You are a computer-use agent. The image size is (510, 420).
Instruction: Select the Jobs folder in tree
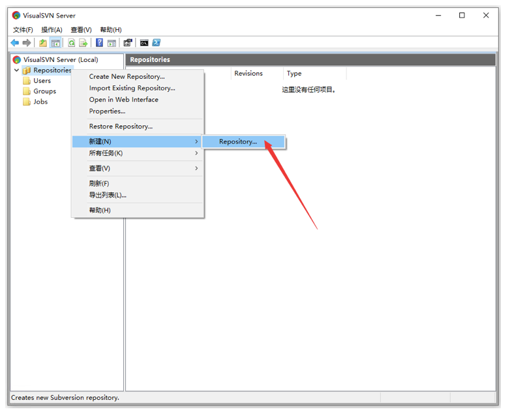40,102
